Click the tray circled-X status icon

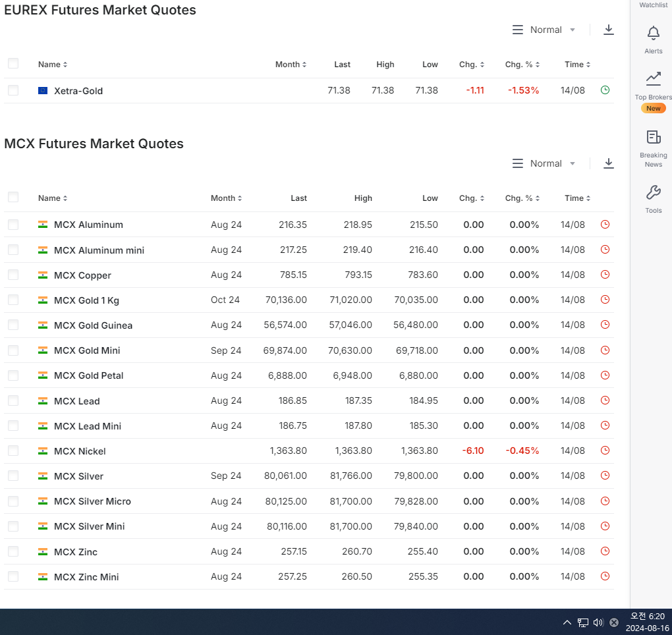tap(614, 622)
